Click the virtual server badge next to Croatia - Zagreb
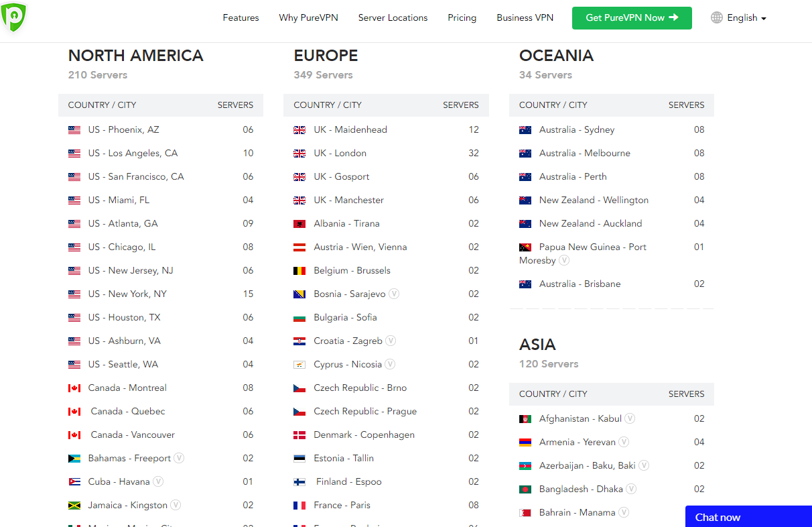This screenshot has width=812, height=527. (391, 341)
